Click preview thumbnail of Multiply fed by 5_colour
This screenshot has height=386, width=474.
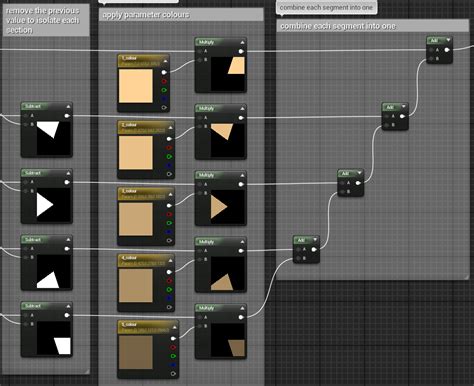(228, 340)
